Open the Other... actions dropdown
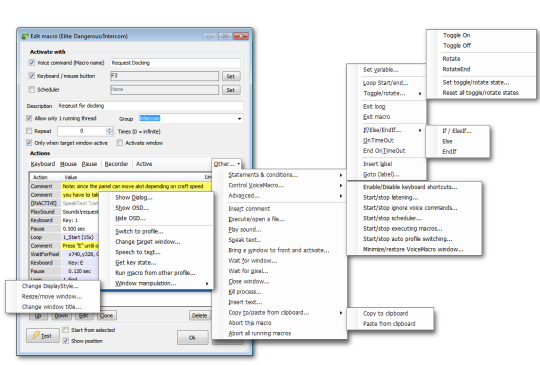The width and height of the screenshot is (540, 365). coord(227,164)
